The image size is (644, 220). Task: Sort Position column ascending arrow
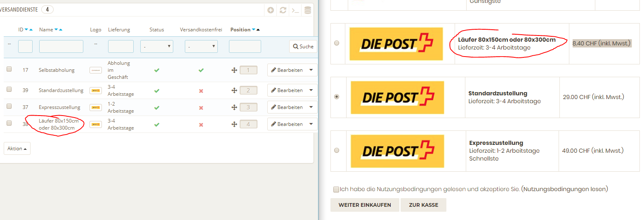pos(258,30)
